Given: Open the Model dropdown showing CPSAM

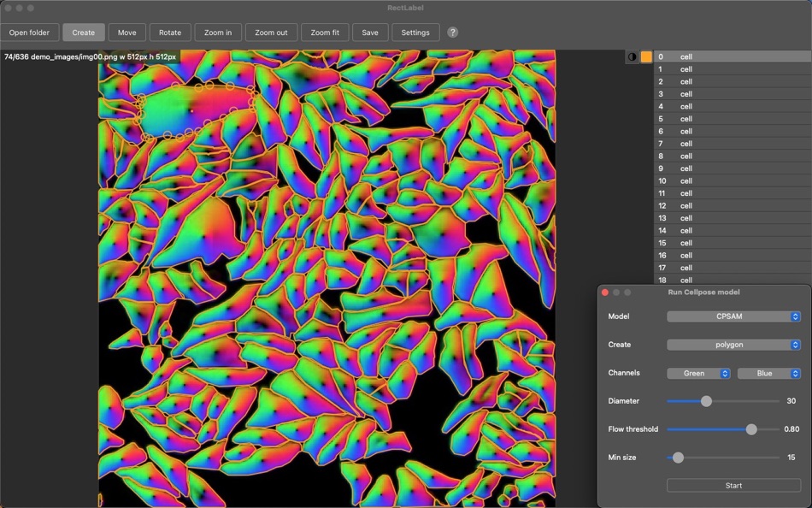Looking at the screenshot, I should 733,316.
